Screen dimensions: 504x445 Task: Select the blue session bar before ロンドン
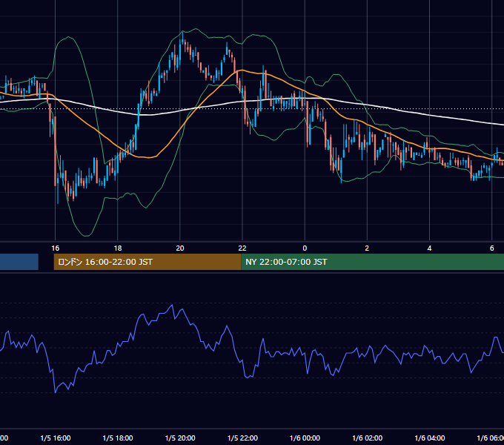point(19,262)
